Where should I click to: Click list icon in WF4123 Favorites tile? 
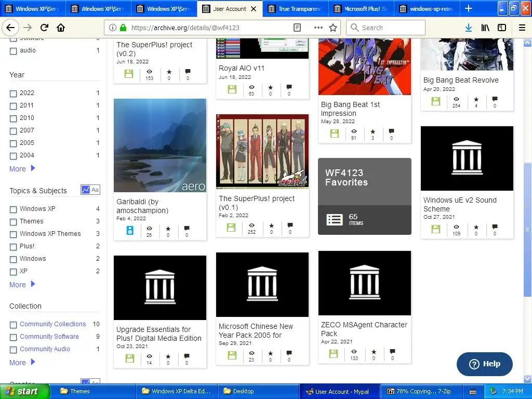334,220
